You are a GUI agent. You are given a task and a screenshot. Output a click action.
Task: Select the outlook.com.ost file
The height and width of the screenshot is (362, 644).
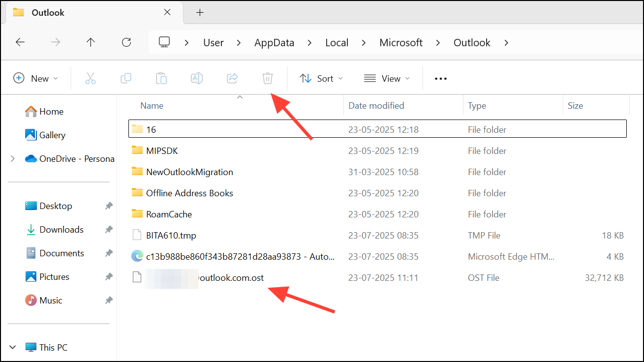pos(377,277)
